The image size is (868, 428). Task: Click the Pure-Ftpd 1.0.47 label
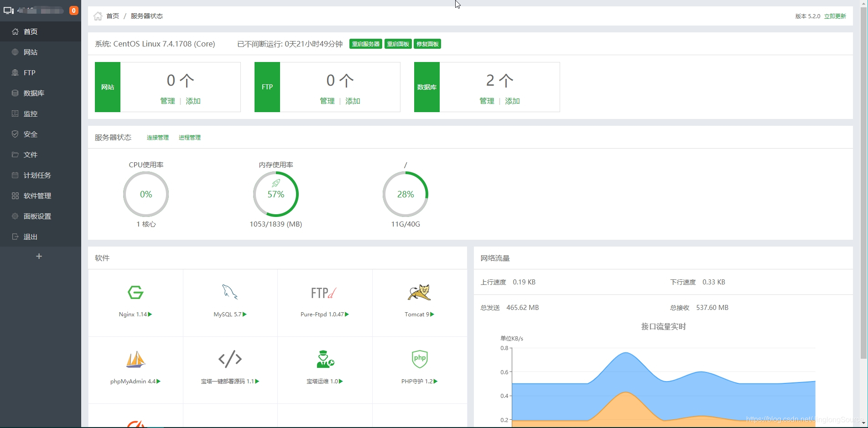325,315
